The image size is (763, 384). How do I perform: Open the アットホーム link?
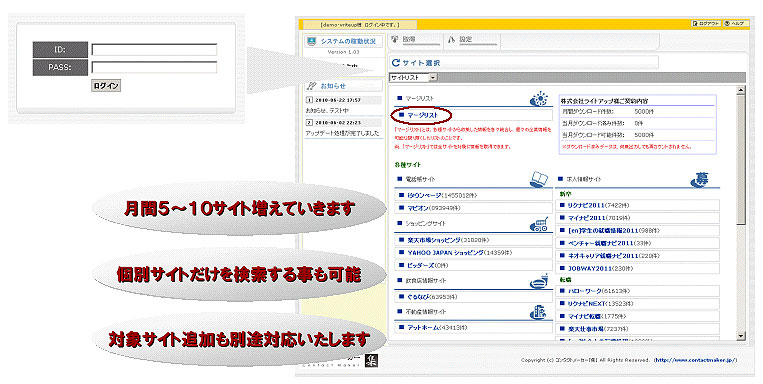tap(423, 328)
